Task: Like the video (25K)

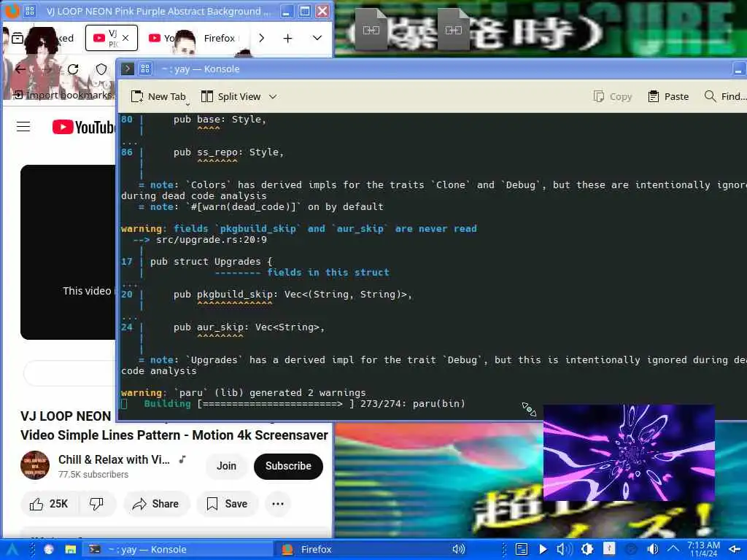Action: [49, 504]
